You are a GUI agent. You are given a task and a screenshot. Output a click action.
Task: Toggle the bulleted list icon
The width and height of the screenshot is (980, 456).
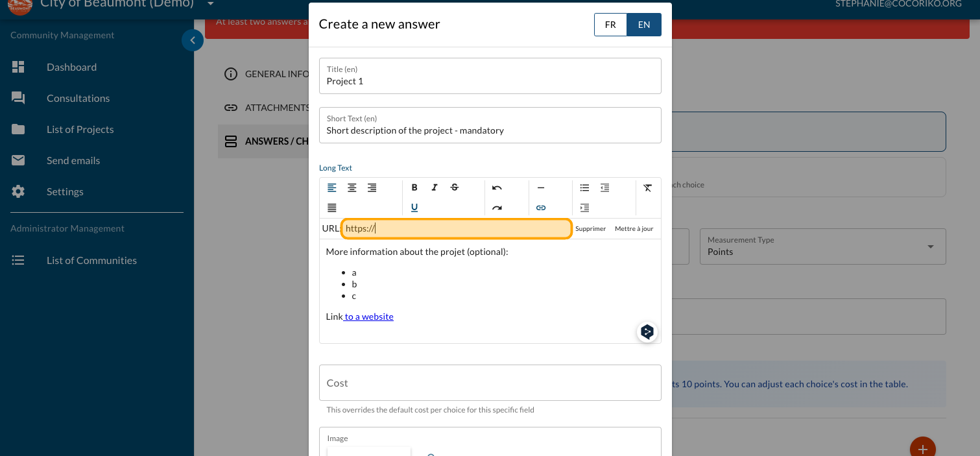point(584,187)
